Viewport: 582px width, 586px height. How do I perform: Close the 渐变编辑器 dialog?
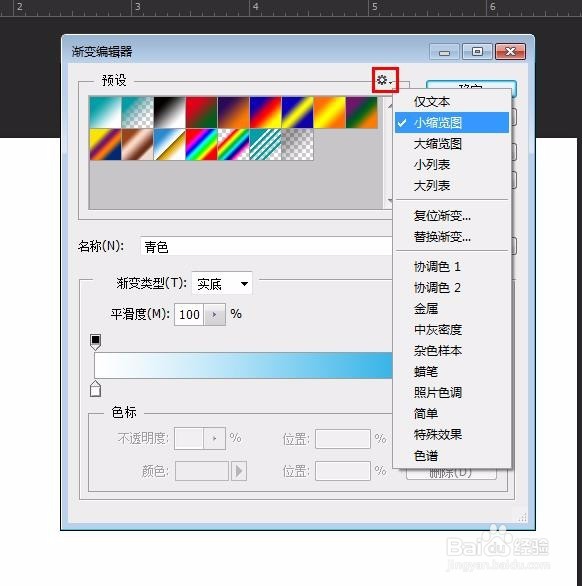511,52
